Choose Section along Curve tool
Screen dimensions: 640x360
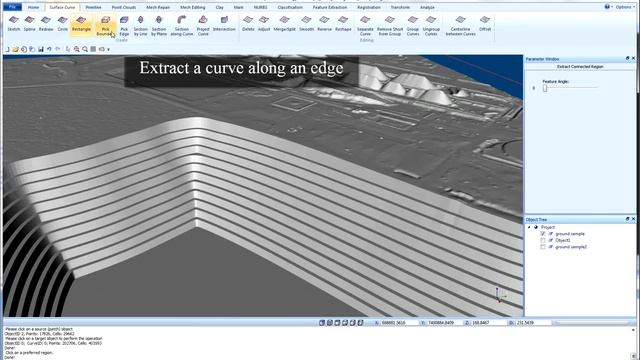(182, 26)
